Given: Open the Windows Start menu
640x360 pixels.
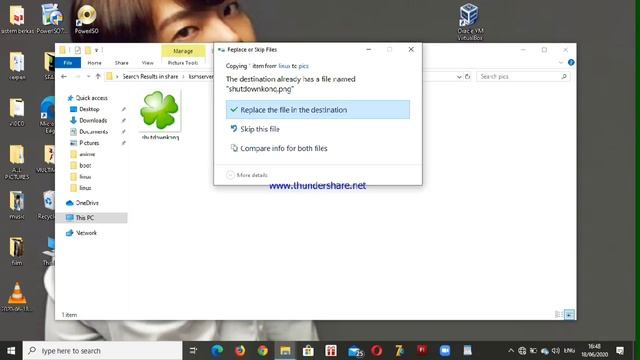Looking at the screenshot, I should click(x=11, y=351).
